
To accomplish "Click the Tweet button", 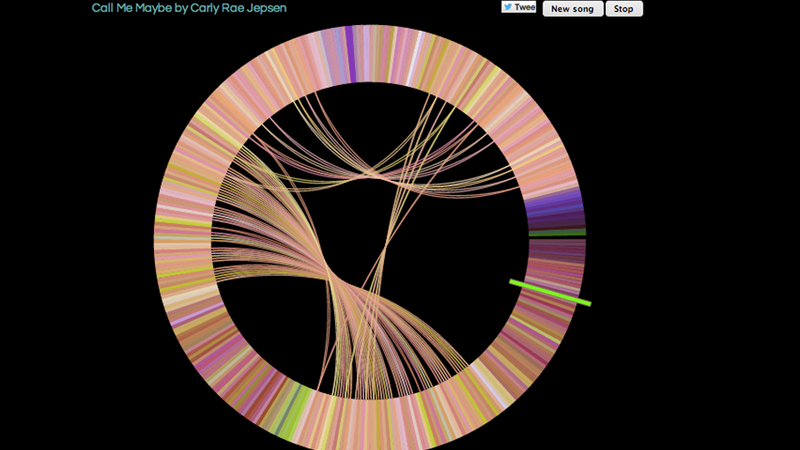I will pos(518,7).
